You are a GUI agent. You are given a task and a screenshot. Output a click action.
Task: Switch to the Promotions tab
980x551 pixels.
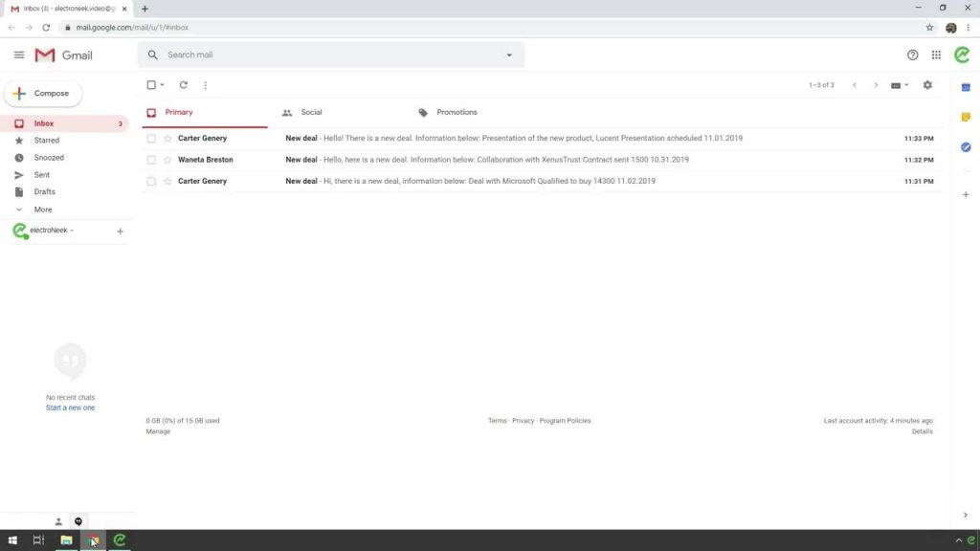[456, 113]
